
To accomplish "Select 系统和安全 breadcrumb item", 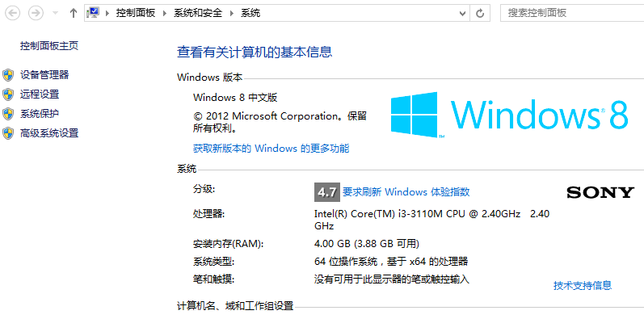I will pyautogui.click(x=198, y=13).
